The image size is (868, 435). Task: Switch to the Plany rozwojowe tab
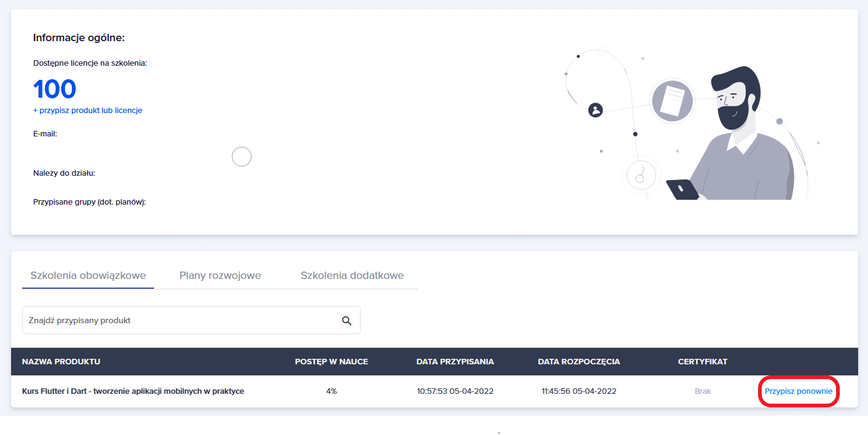220,275
